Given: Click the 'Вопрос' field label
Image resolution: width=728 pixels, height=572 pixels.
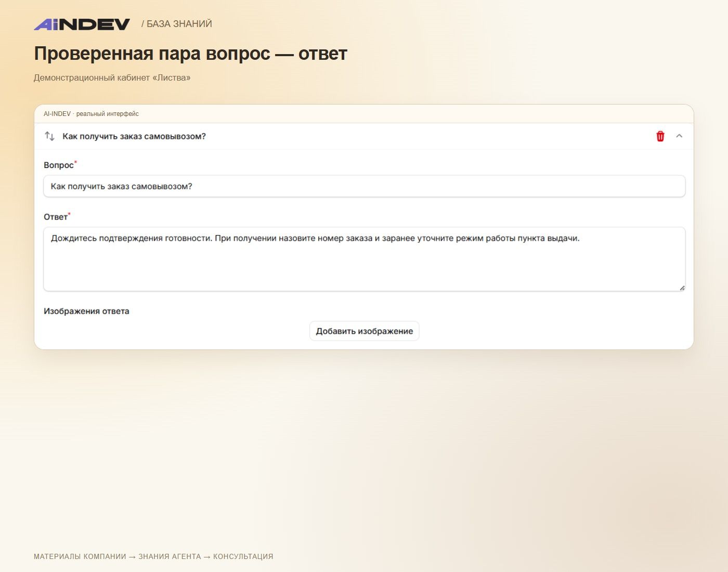Looking at the screenshot, I should coord(59,165).
